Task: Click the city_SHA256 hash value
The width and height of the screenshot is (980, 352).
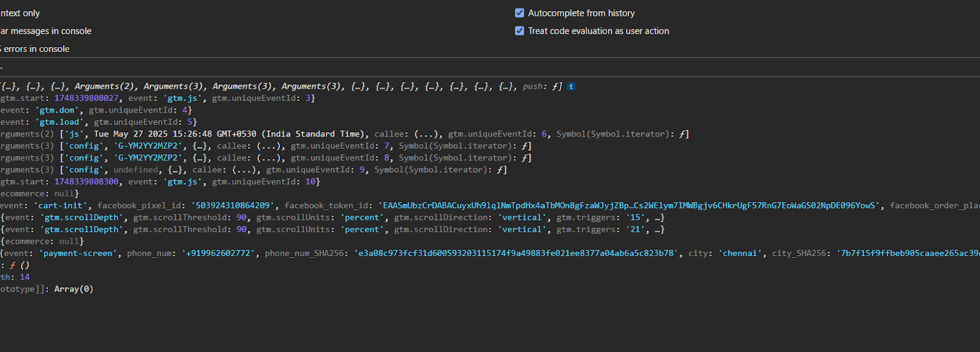Action: point(908,253)
